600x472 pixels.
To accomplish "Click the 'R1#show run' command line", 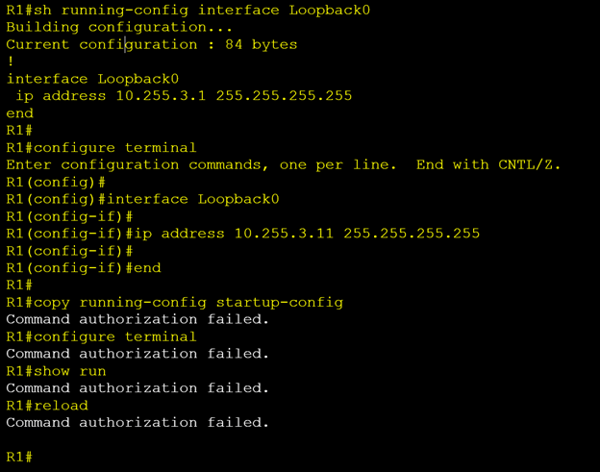I will [x=56, y=371].
